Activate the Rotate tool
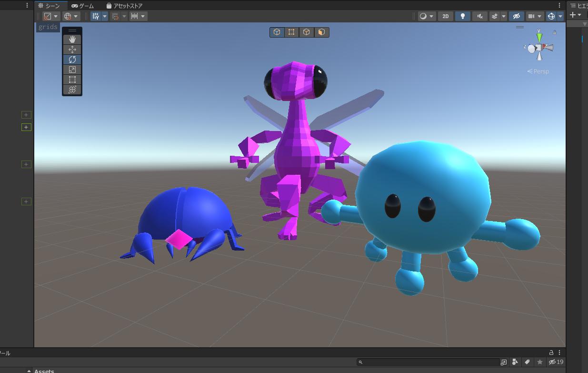The image size is (588, 373). [72, 60]
